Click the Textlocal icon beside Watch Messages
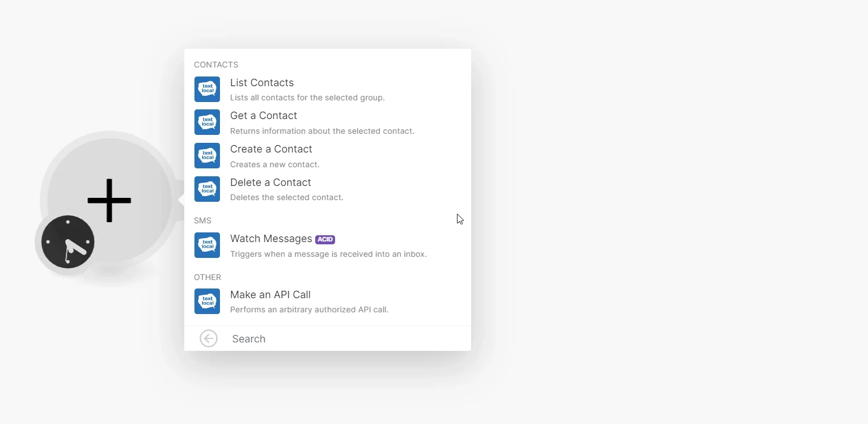This screenshot has width=868, height=424. click(207, 245)
